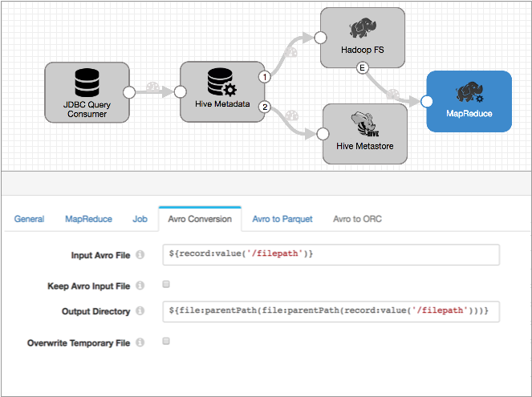Click the Output Directory expression field
532x397 pixels.
point(330,310)
